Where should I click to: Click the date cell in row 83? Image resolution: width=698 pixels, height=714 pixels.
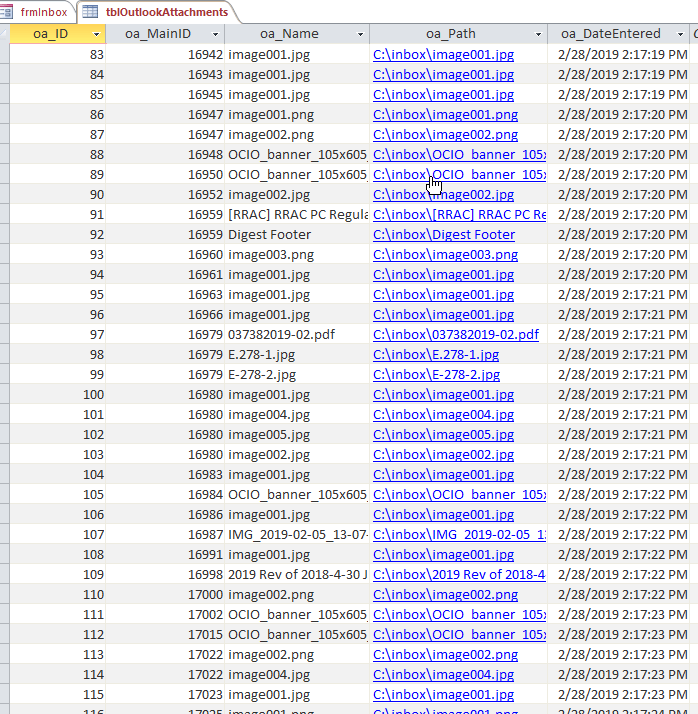pos(619,55)
